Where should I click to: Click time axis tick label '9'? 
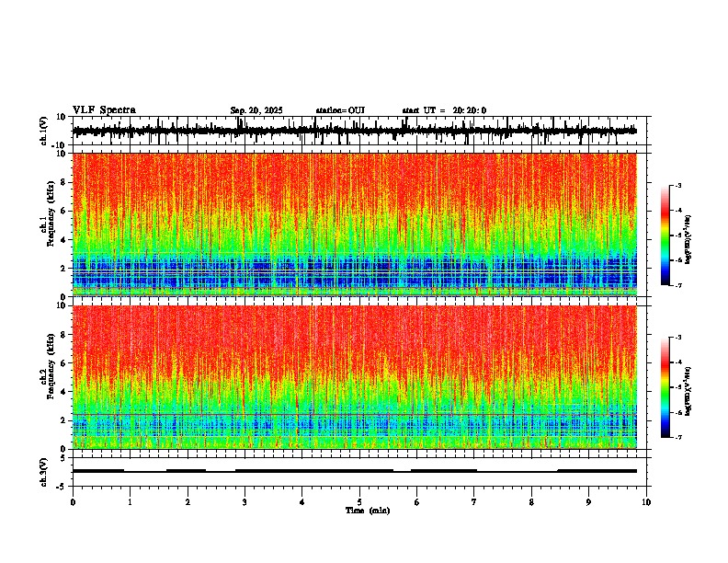click(x=589, y=502)
